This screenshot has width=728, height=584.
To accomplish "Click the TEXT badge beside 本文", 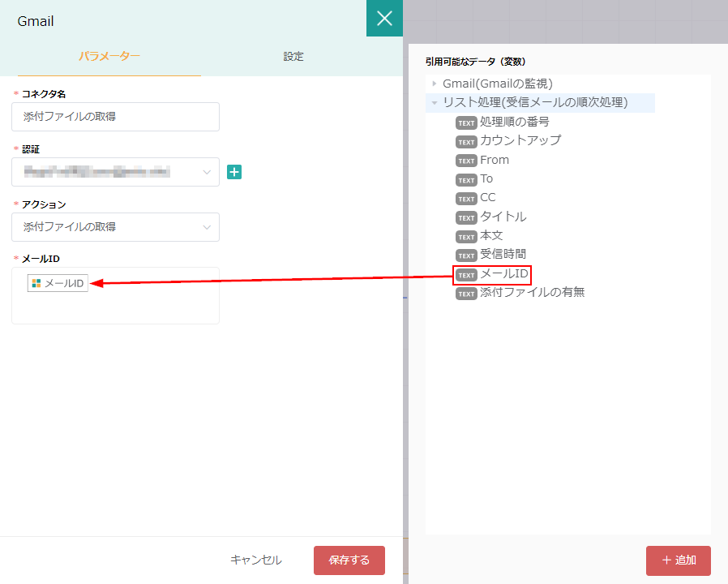I will (466, 237).
